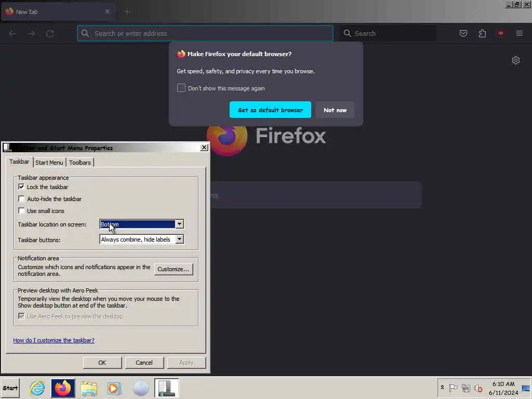Focus the Firefox Search box
Image resolution: width=532 pixels, height=399 pixels.
pyautogui.click(x=388, y=33)
